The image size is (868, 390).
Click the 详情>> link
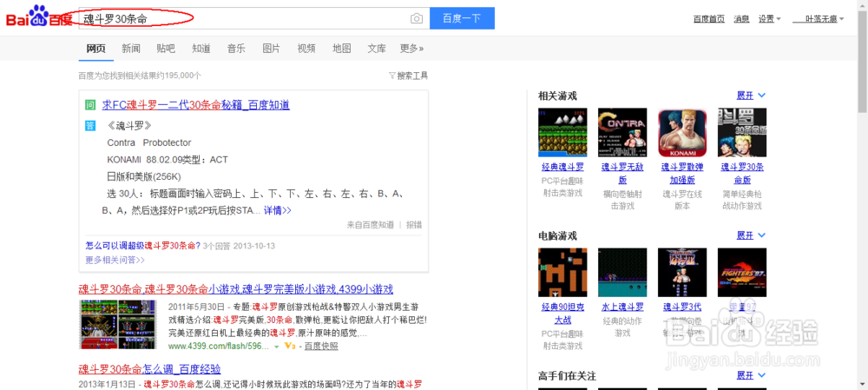pos(278,210)
